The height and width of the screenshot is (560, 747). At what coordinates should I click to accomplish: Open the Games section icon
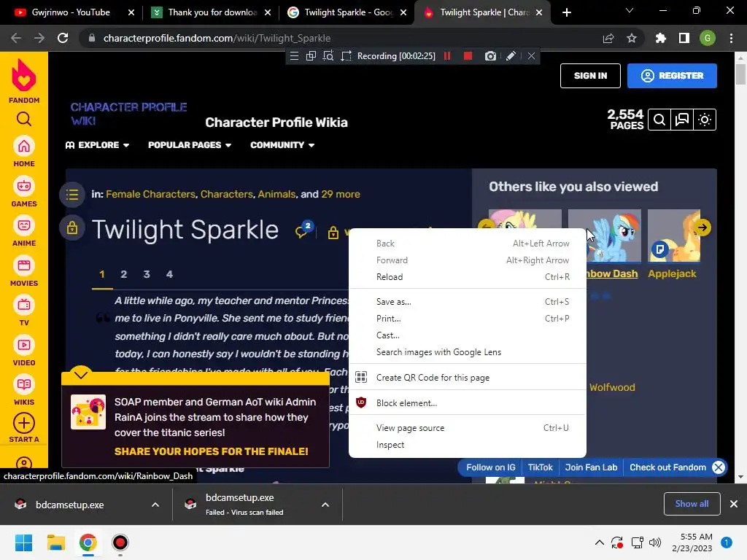[24, 186]
